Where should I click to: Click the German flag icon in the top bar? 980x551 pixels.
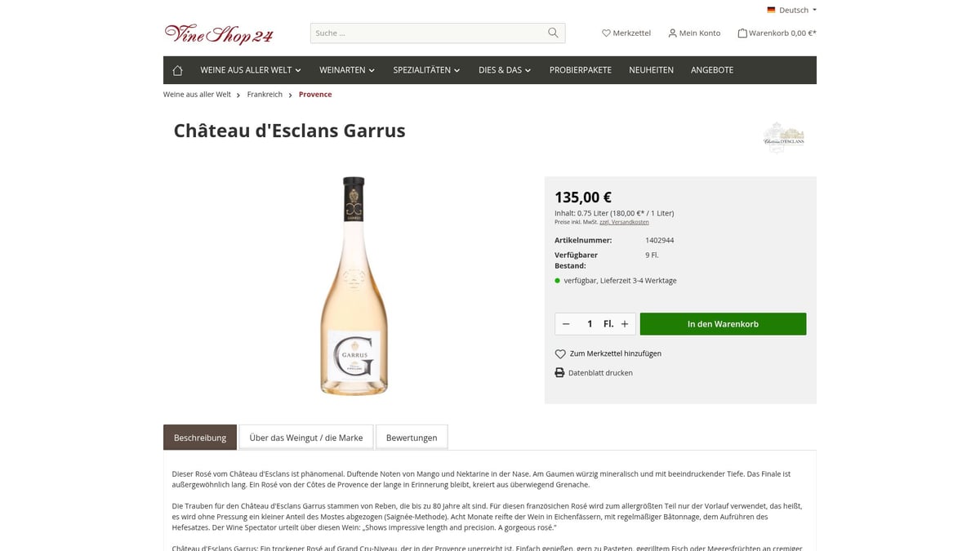(x=770, y=10)
